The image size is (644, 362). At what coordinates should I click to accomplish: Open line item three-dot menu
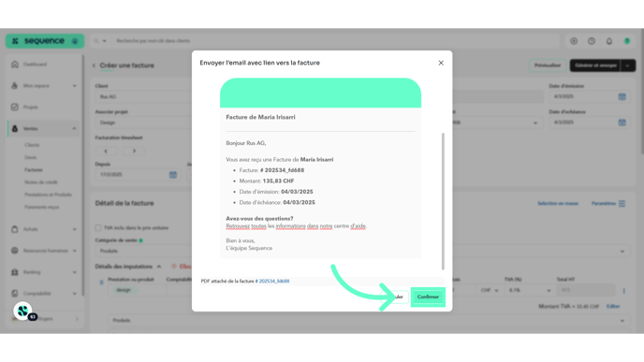[x=623, y=291]
